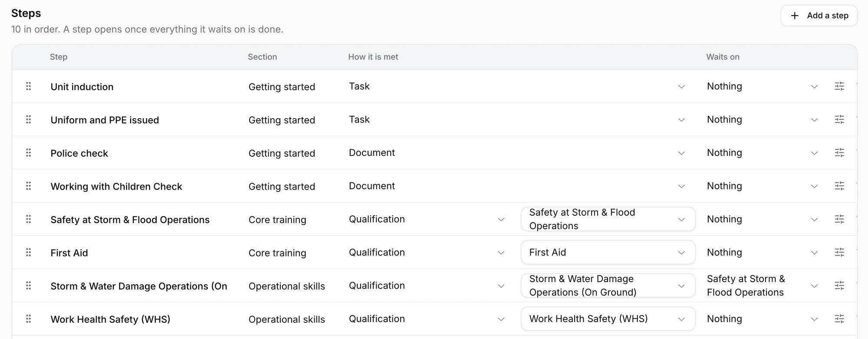Screen dimensions: 868x339
Task: Grab the drag handle for Police check
Action: click(29, 153)
